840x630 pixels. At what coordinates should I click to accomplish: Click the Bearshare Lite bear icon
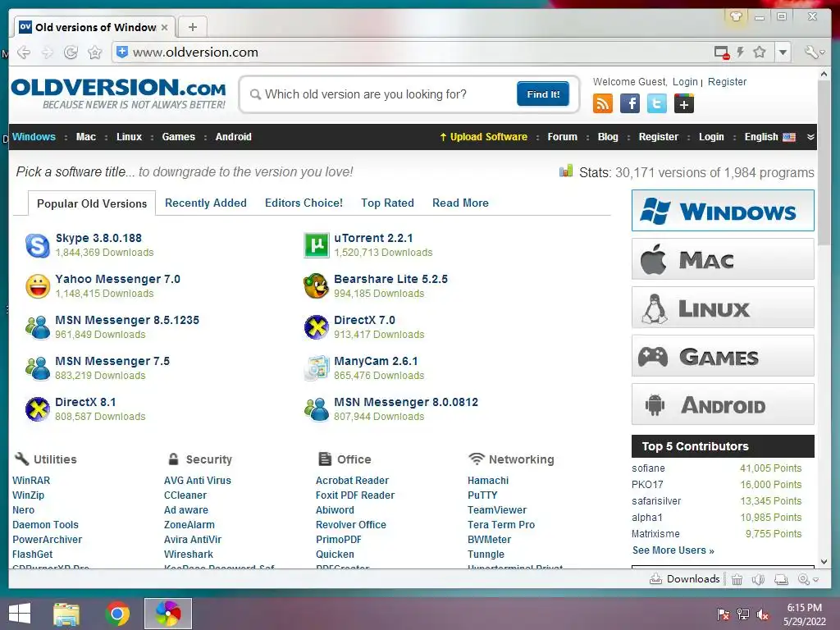pos(316,286)
